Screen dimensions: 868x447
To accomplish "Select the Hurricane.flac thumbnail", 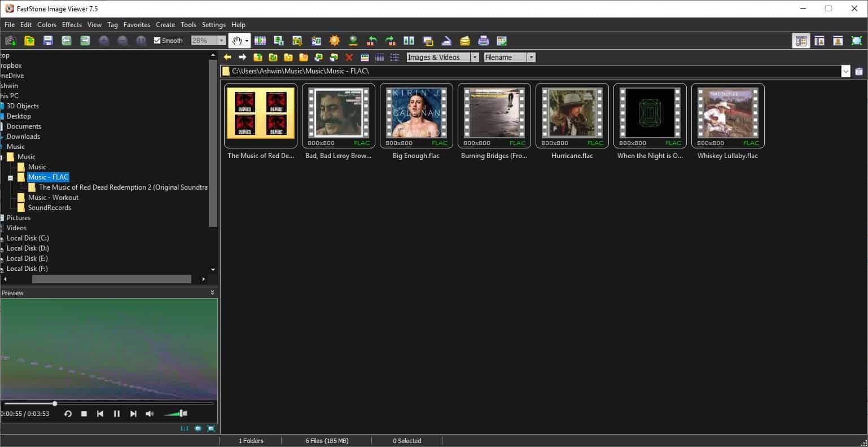I will coord(572,116).
